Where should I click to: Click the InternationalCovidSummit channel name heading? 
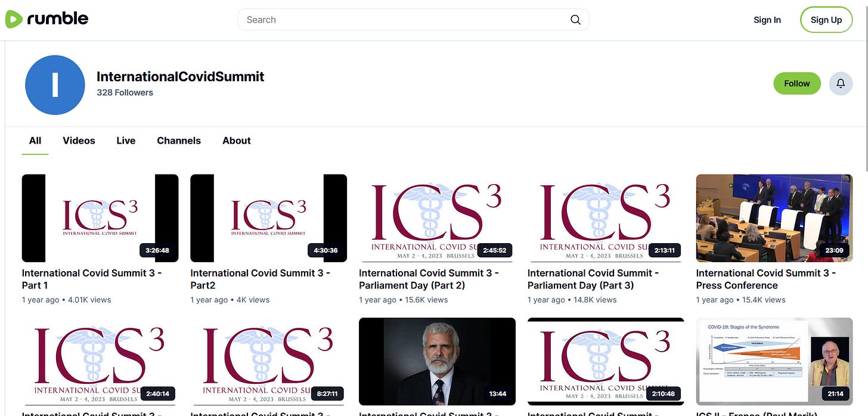point(181,76)
